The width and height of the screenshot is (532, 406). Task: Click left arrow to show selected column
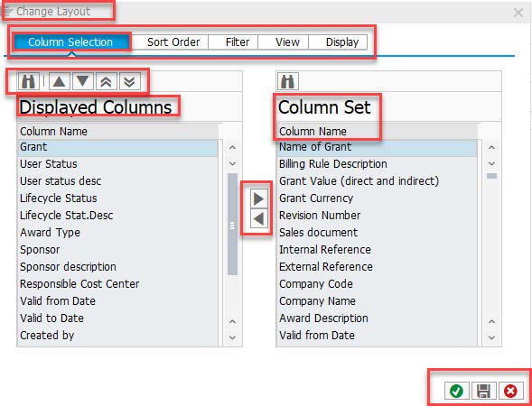click(259, 218)
